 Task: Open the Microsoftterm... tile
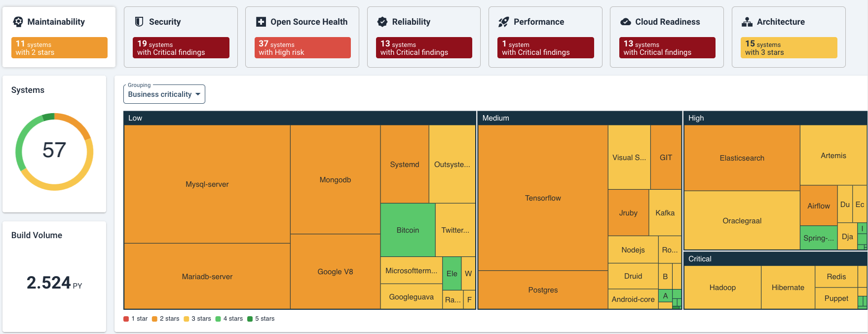click(412, 270)
